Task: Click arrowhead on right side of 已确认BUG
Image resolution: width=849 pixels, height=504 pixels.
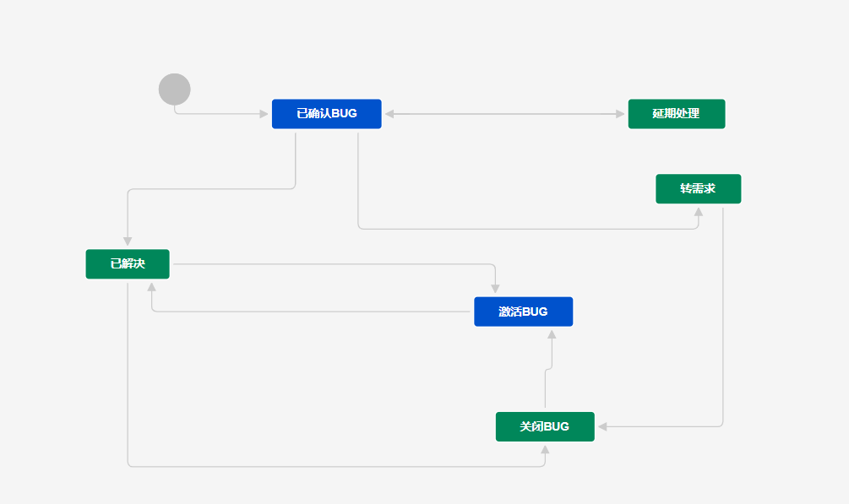Action: (x=389, y=114)
